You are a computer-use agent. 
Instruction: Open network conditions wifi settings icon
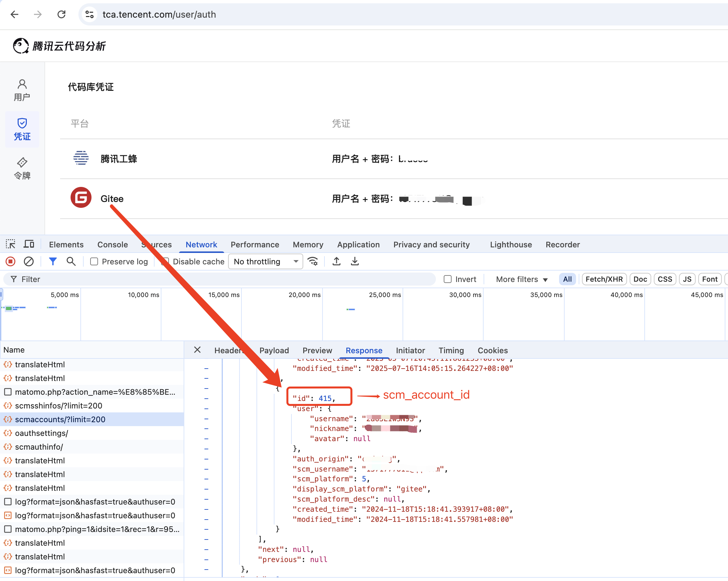313,261
